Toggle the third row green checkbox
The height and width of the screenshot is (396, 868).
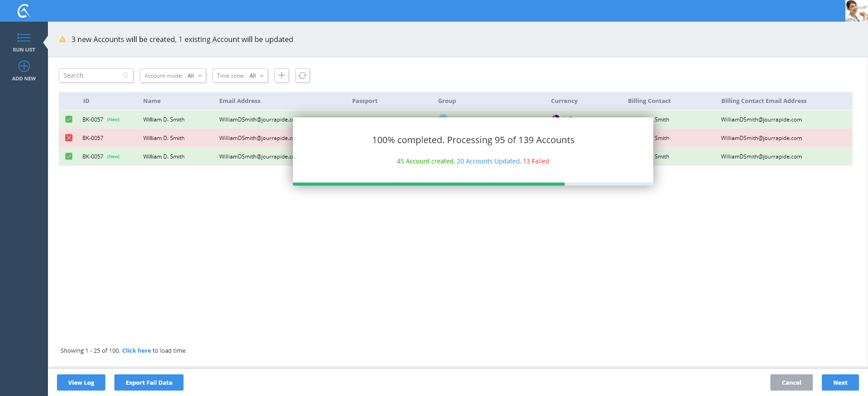pyautogui.click(x=69, y=157)
